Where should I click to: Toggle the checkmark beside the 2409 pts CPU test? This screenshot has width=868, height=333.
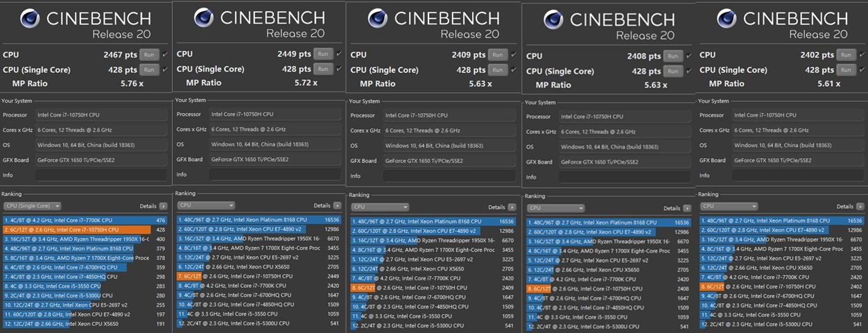click(512, 55)
